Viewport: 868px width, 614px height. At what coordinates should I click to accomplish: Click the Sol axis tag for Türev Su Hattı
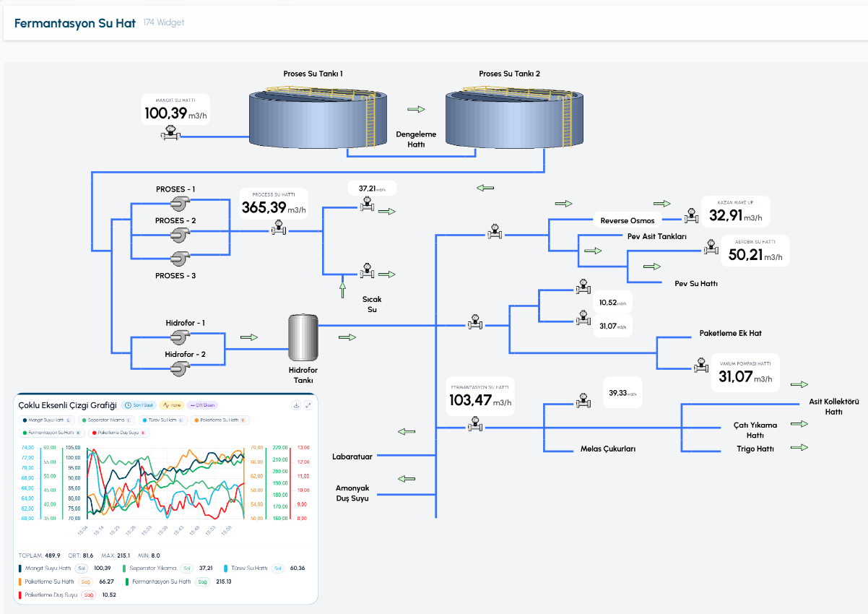(x=277, y=568)
